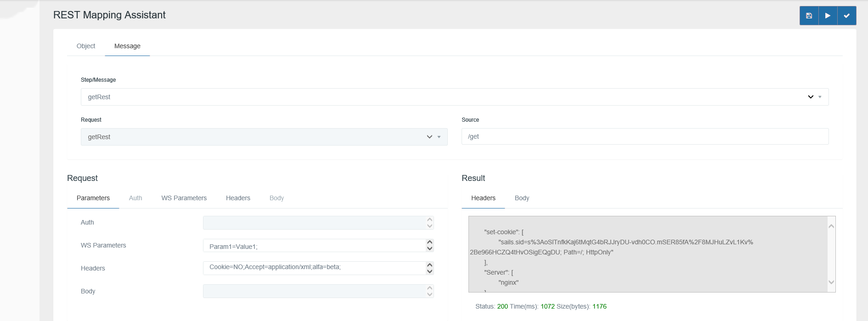Click the Source /get input field
868x321 pixels.
(645, 136)
